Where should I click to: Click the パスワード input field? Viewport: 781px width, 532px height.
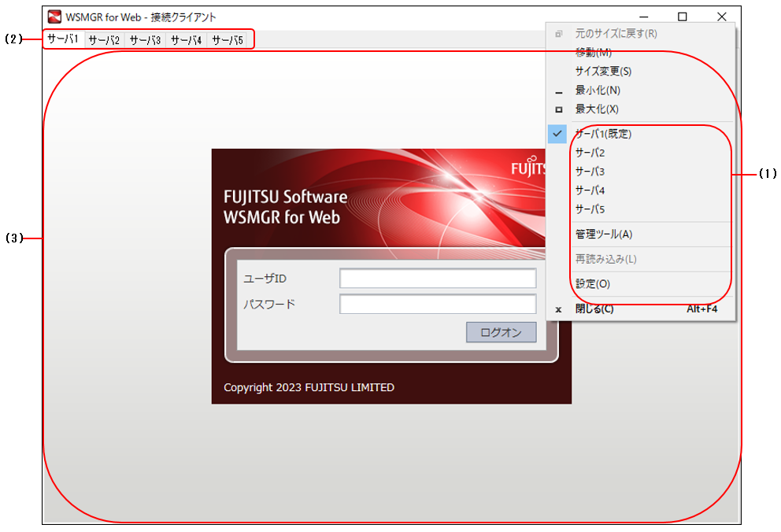[438, 304]
